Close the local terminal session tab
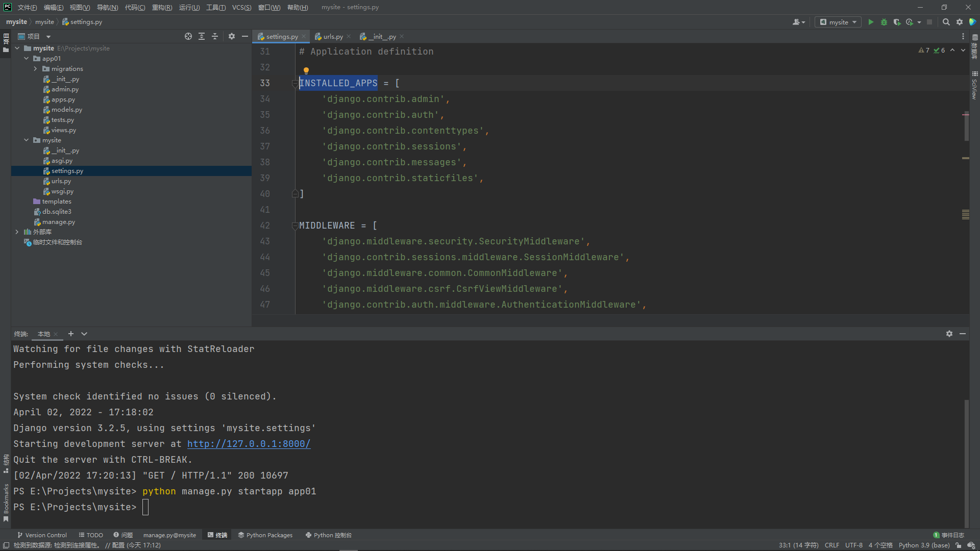 tap(56, 334)
